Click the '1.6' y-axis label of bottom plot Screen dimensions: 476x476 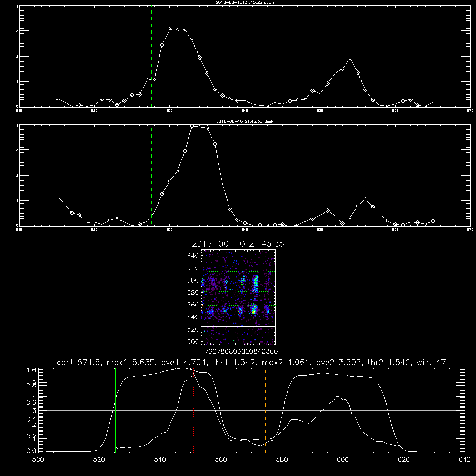(x=31, y=370)
